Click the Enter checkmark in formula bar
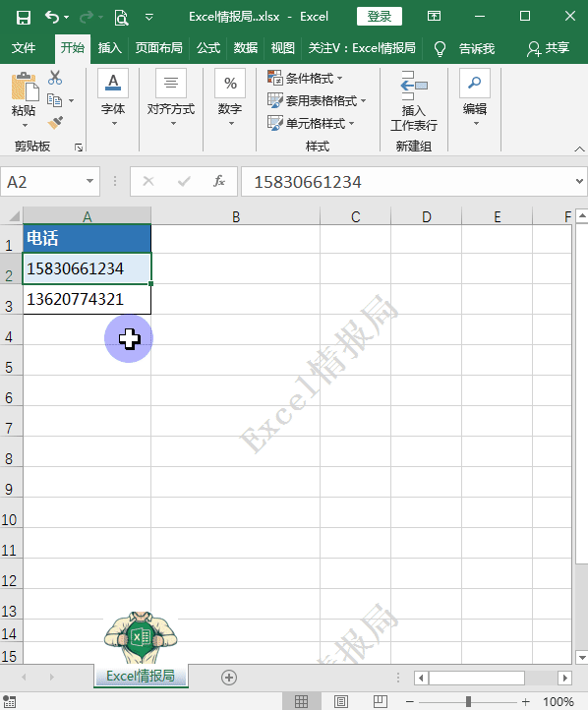 (184, 182)
